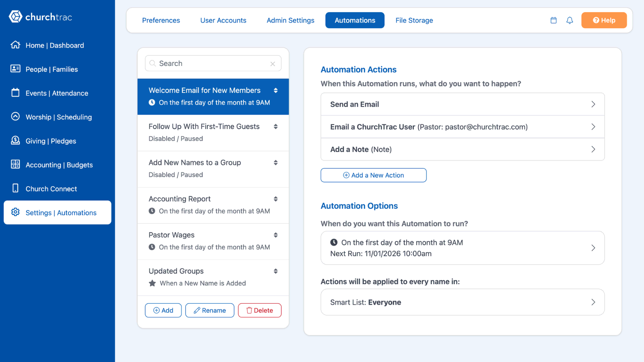The height and width of the screenshot is (362, 644).
Task: Click the ChurchTrac logo
Action: (x=40, y=17)
